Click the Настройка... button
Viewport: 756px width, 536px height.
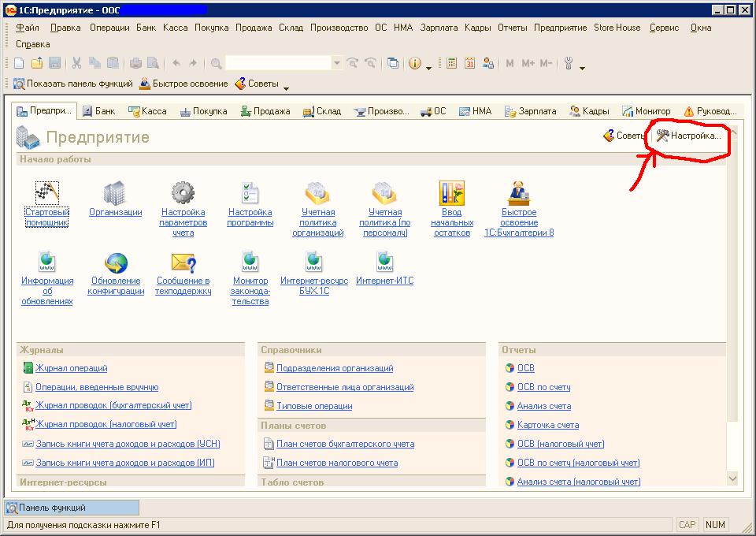[688, 136]
